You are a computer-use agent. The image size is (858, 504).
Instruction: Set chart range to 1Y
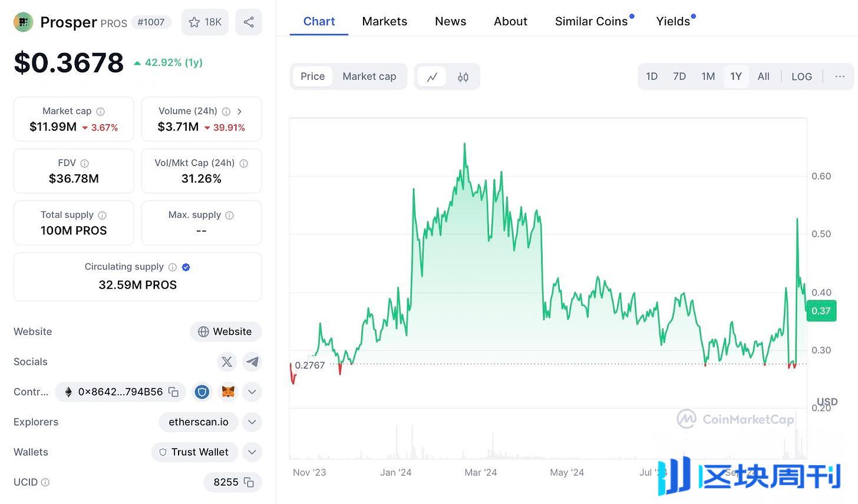point(736,77)
